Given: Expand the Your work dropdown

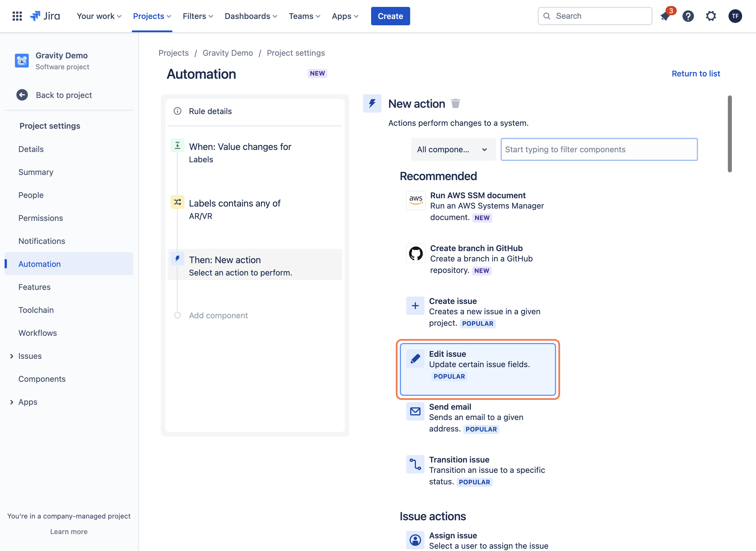Looking at the screenshot, I should click(x=99, y=16).
